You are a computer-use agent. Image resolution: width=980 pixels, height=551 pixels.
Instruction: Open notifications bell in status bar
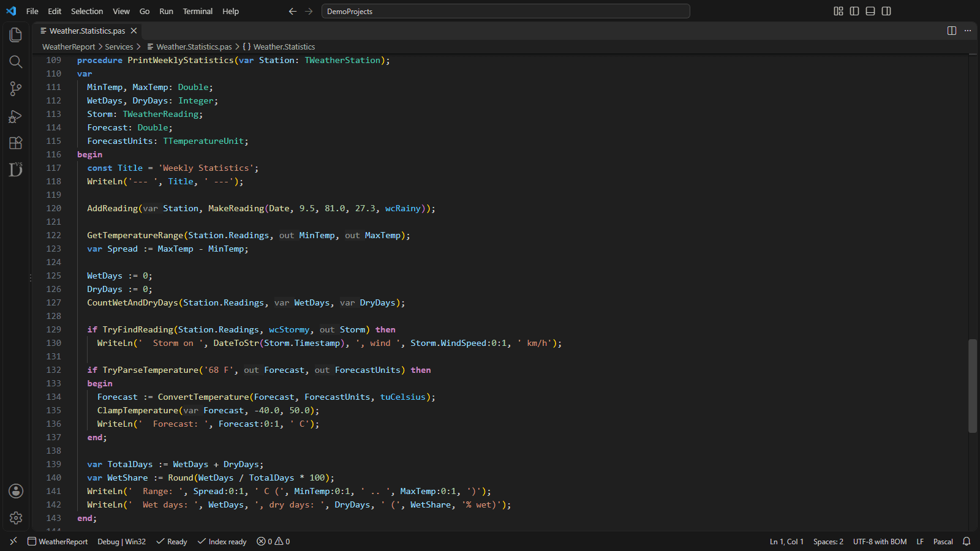(967, 541)
